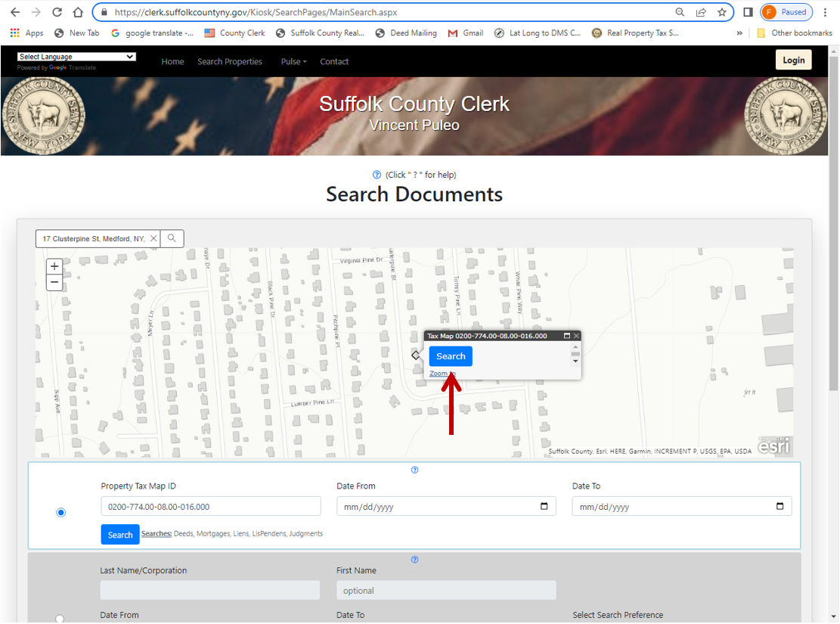Open the Select Language dropdown
This screenshot has width=840, height=624.
coord(76,56)
